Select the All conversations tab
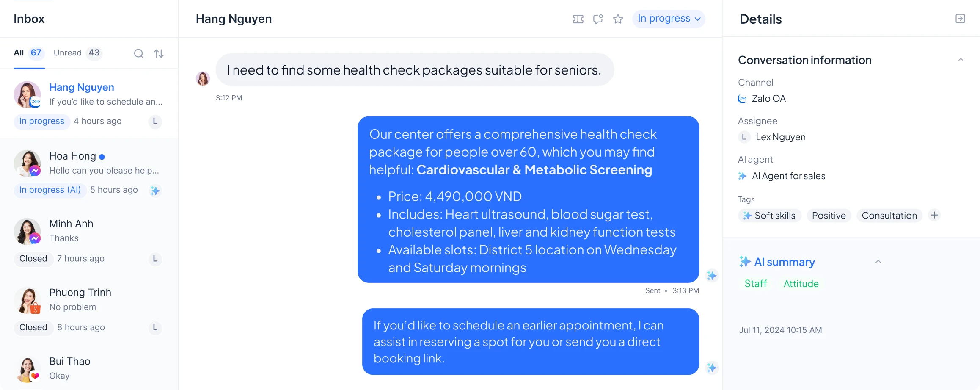The image size is (980, 390). [28, 53]
